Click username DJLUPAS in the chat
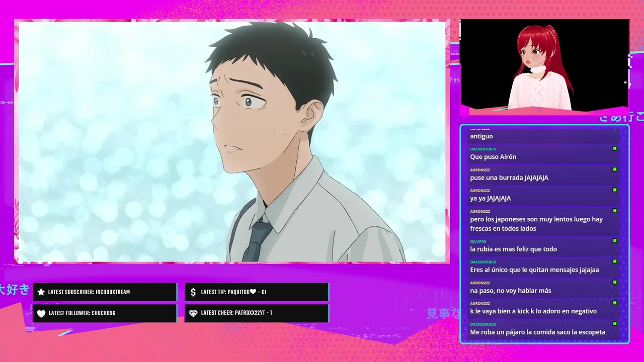This screenshot has height=362, width=644. 478,241
